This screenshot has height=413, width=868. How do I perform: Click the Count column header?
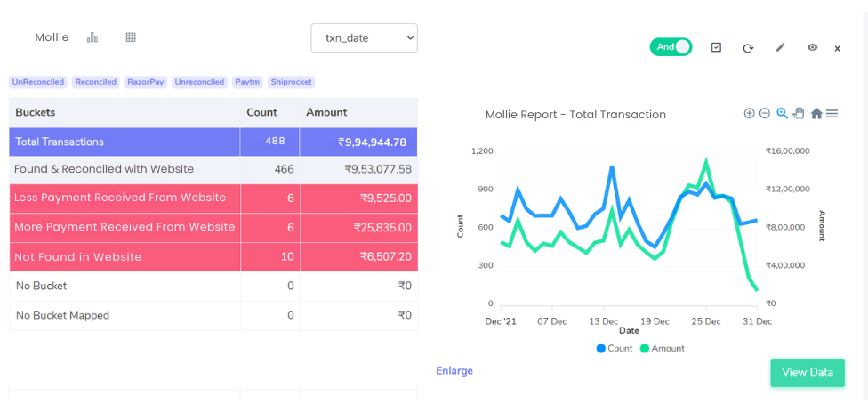click(261, 112)
